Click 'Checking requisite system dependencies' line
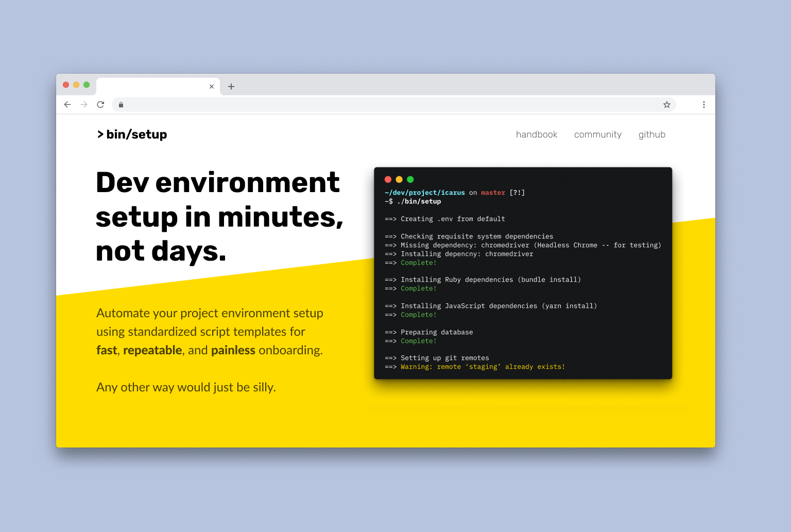 (x=469, y=236)
